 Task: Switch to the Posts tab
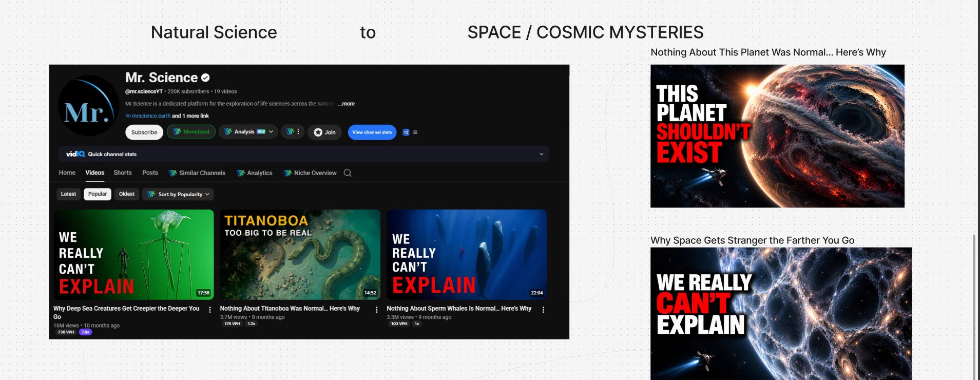point(150,173)
